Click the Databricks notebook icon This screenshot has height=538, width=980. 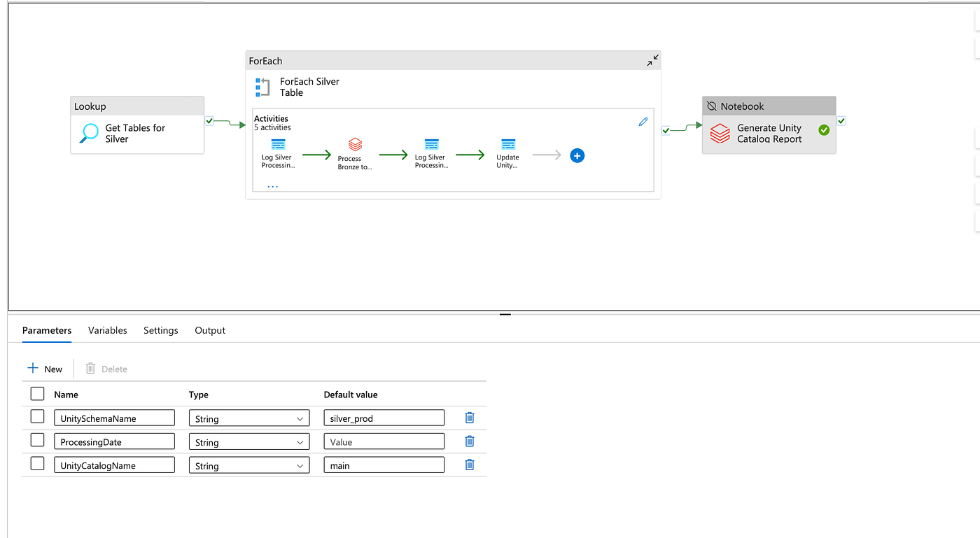click(x=720, y=133)
